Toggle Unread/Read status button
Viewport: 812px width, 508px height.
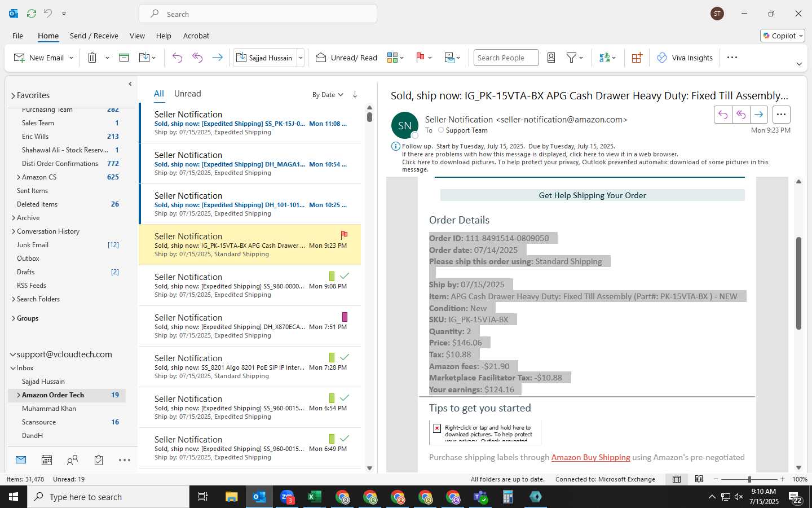(x=346, y=58)
